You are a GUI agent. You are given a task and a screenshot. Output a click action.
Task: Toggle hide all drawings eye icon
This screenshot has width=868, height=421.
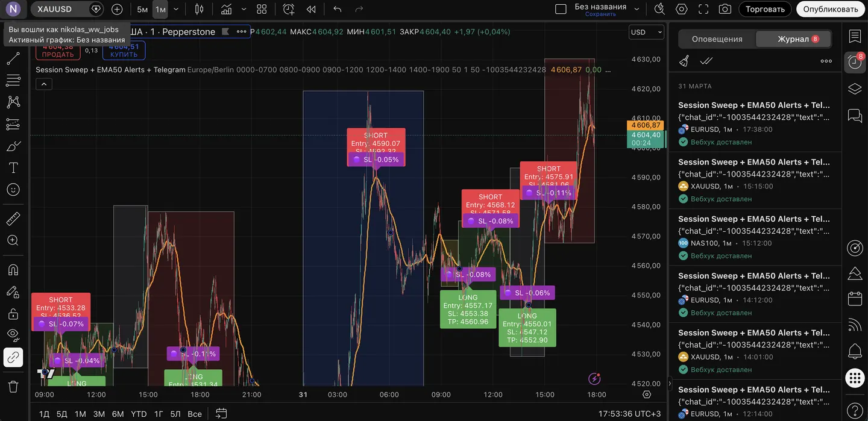(13, 335)
